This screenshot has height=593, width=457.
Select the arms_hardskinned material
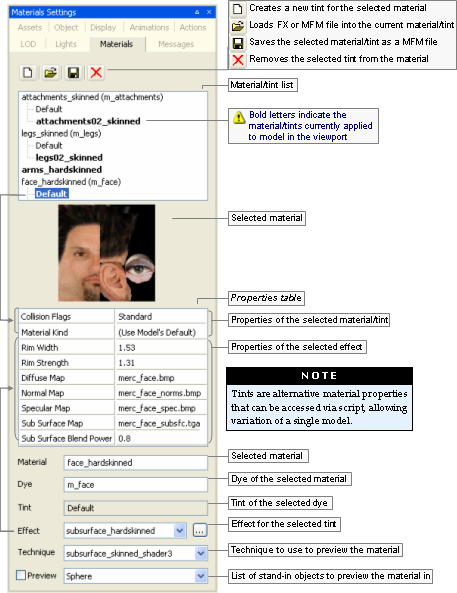pyautogui.click(x=62, y=170)
